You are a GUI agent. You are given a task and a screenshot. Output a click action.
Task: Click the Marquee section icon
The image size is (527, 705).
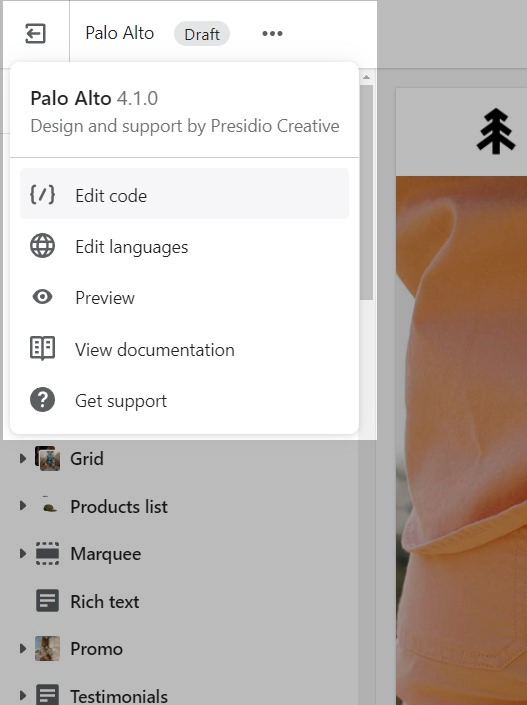[x=47, y=553]
